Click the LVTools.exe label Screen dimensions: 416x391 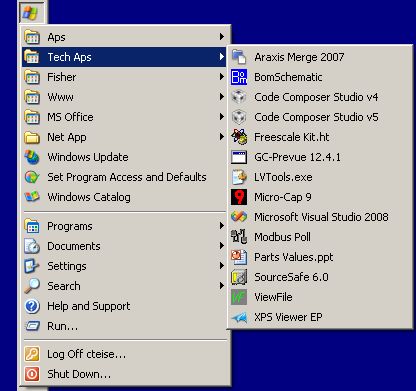point(283,177)
